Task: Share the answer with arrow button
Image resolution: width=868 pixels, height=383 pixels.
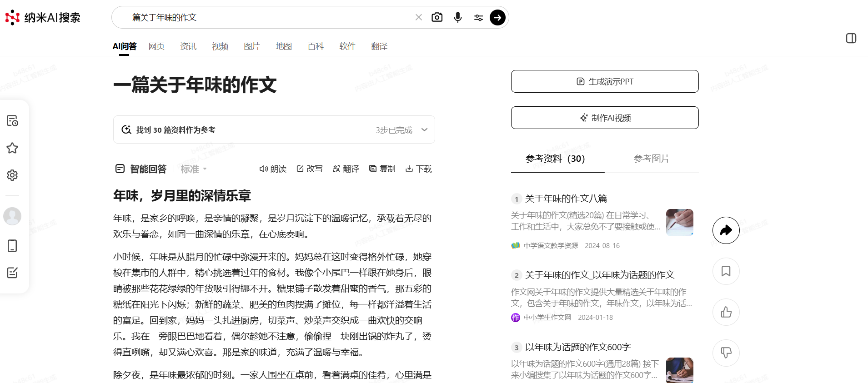Action: [x=726, y=230]
